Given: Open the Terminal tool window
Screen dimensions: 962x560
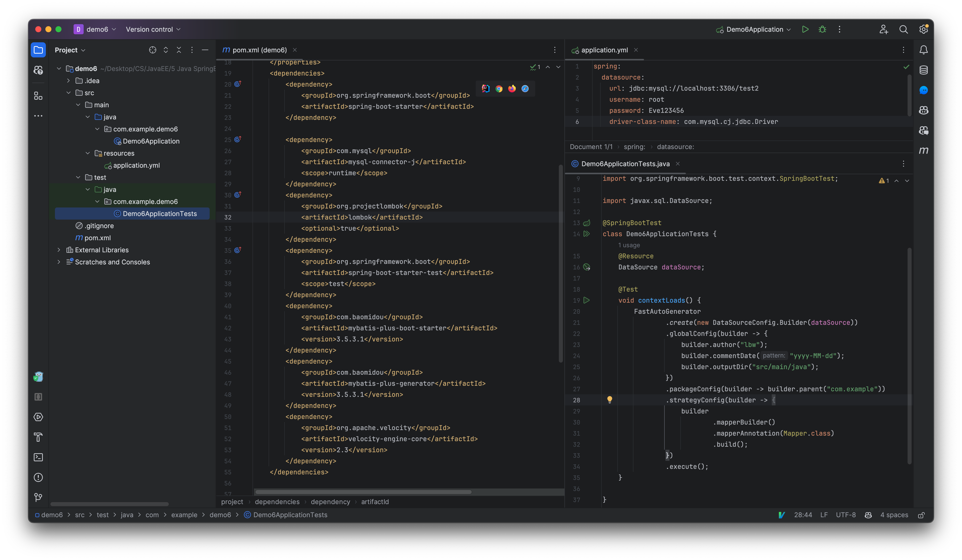Looking at the screenshot, I should coord(38,457).
